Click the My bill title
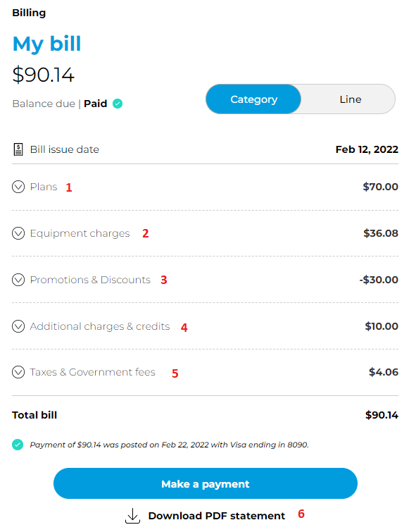Viewport: 416px width, 532px height. pos(46,44)
